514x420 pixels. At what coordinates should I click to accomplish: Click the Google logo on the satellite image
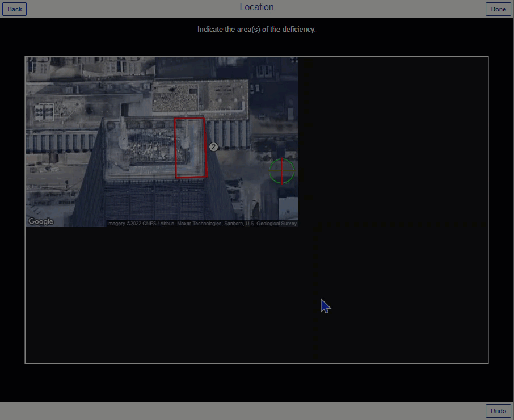41,222
